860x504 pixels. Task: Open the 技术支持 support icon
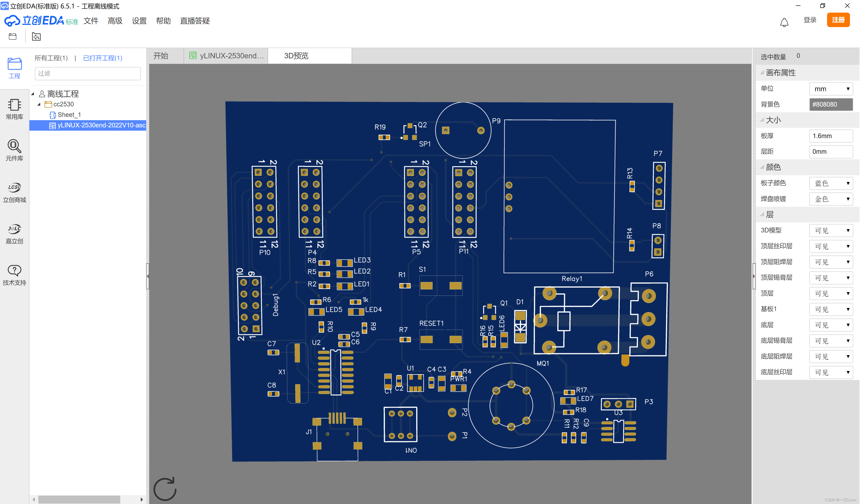[14, 275]
